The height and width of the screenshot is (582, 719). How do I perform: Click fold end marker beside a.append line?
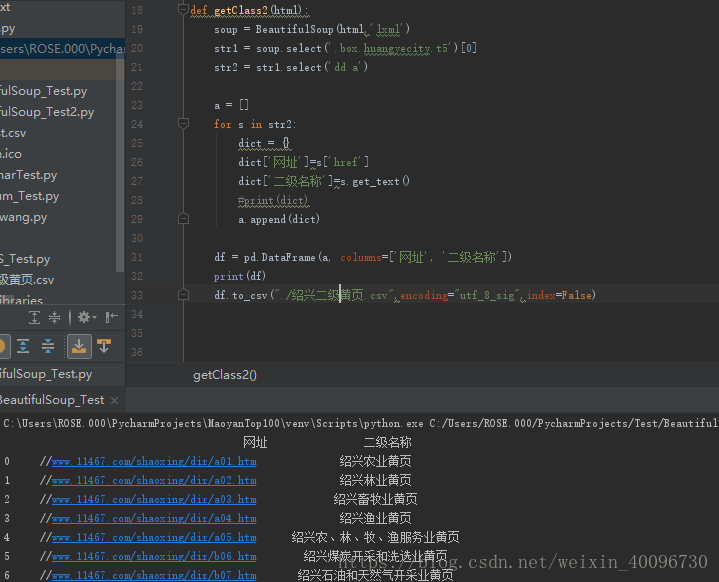click(x=183, y=219)
